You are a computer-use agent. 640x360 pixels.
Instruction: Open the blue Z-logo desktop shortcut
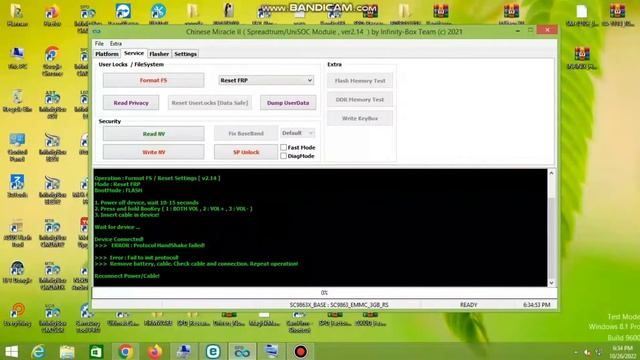coord(17,186)
